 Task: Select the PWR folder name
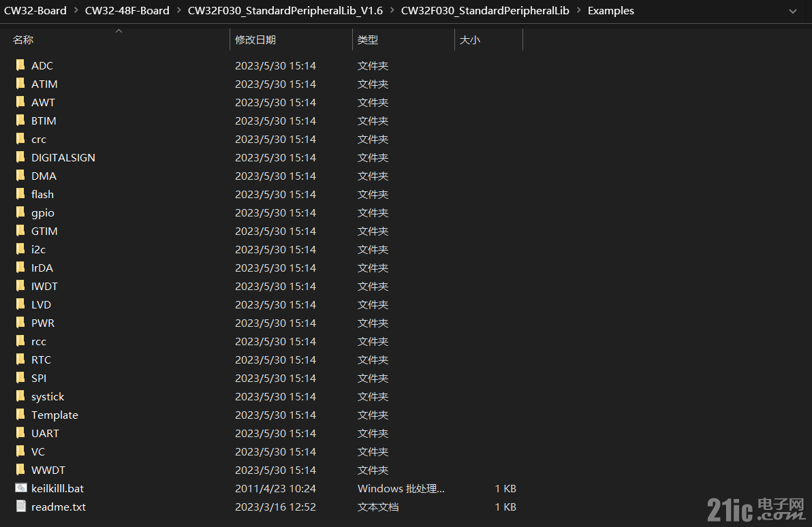pyautogui.click(x=43, y=323)
